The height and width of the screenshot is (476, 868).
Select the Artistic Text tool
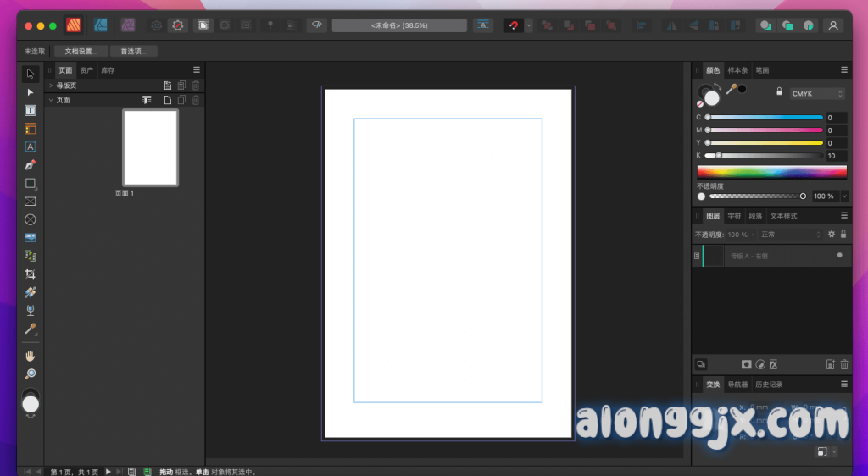[31, 147]
